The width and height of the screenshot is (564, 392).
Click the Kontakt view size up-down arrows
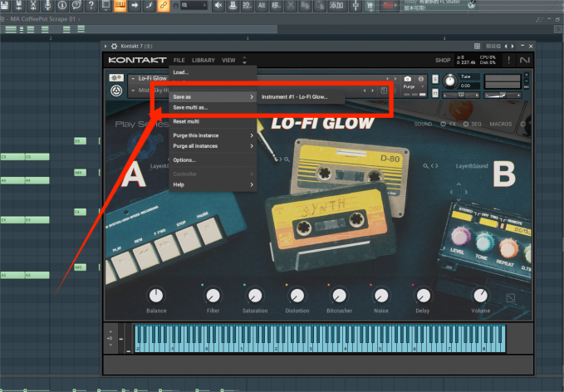click(244, 60)
